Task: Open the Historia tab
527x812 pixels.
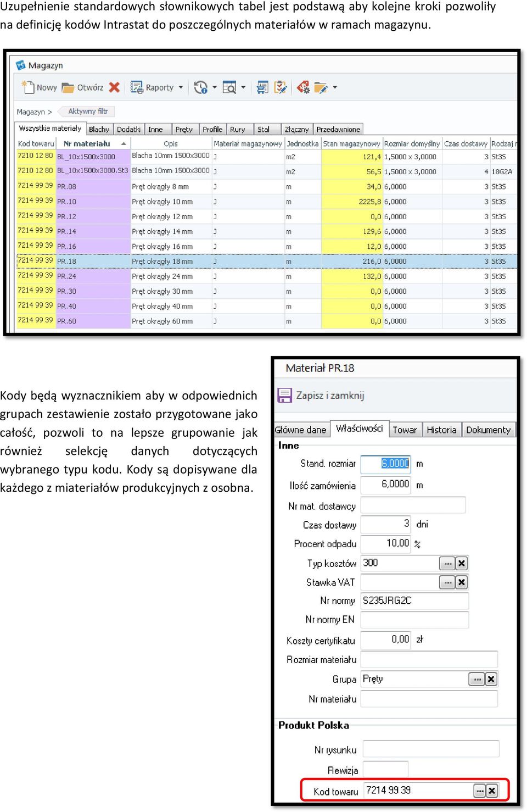Action: [442, 430]
